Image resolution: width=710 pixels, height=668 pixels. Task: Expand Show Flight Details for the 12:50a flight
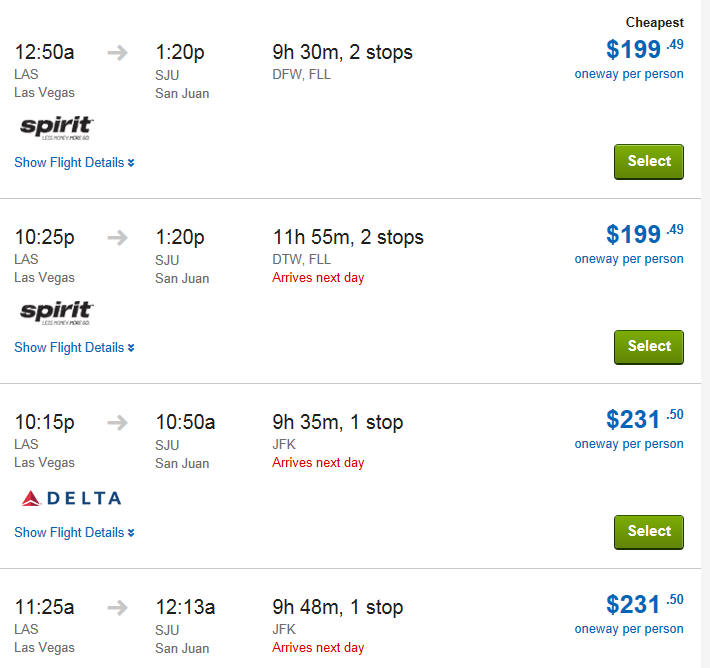click(74, 163)
